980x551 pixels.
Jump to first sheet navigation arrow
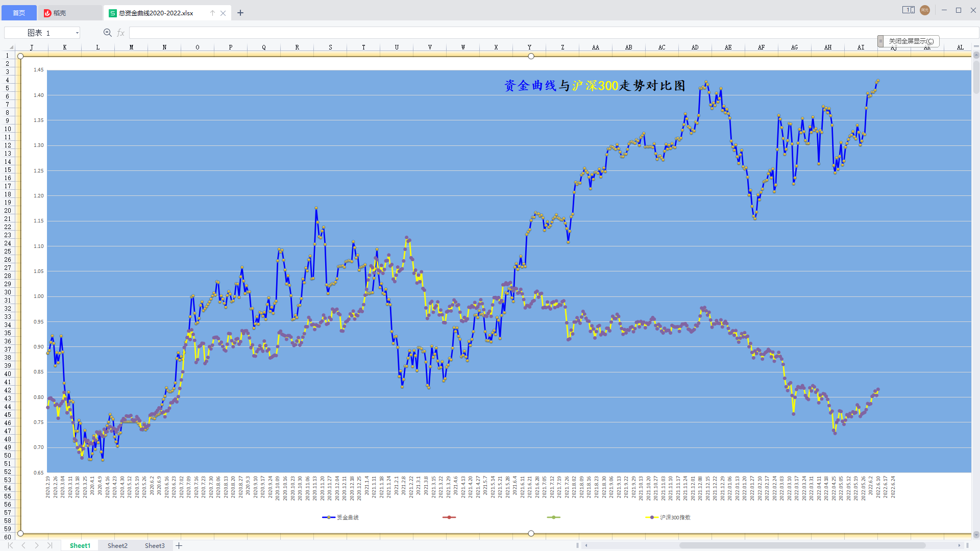(x=10, y=545)
